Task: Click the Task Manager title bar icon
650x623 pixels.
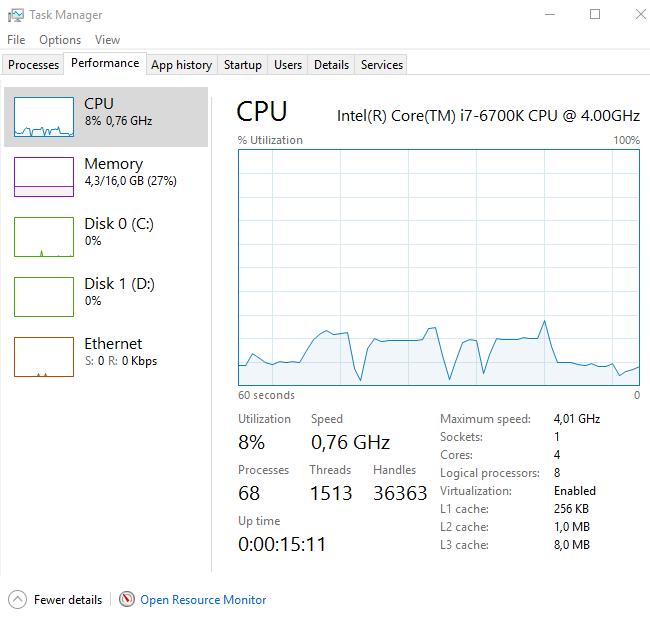Action: pyautogui.click(x=16, y=15)
